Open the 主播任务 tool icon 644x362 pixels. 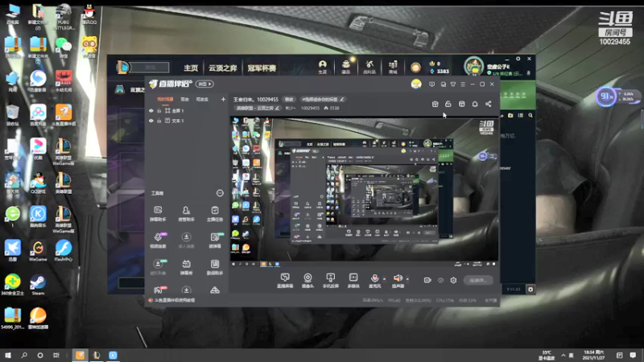[214, 213]
